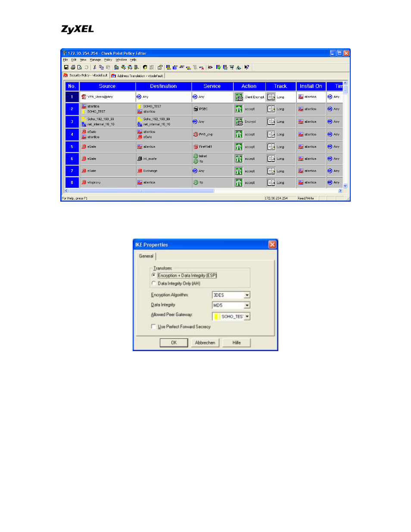This screenshot has height=532, width=411.
Task: Click the accept action icon in rule 8
Action: [239, 183]
